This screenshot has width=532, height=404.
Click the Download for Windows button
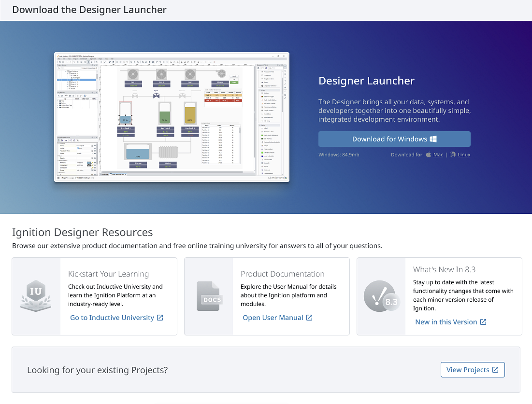point(394,139)
